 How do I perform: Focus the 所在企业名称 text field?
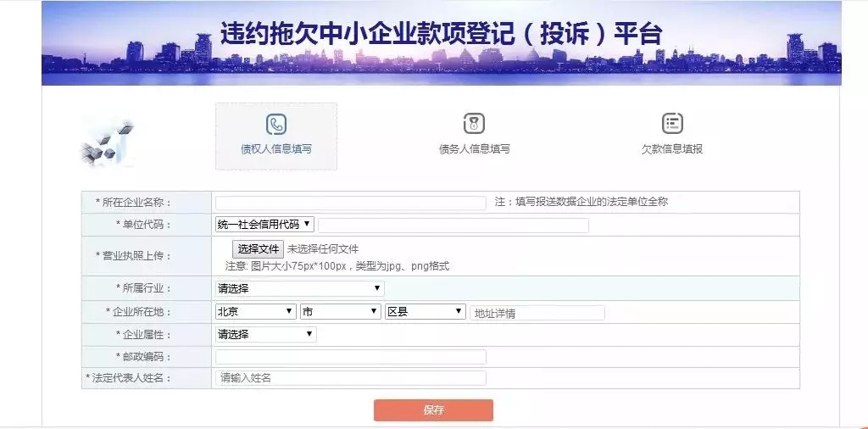pos(351,203)
